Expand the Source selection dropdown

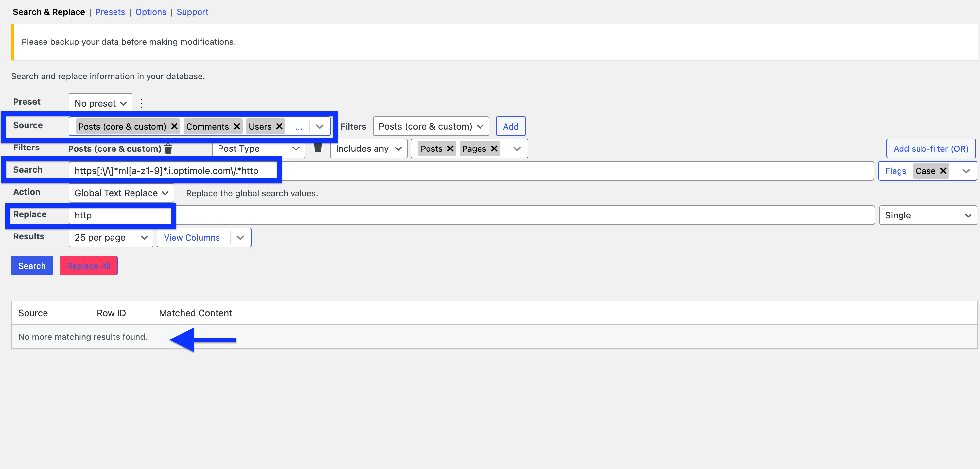coord(320,126)
